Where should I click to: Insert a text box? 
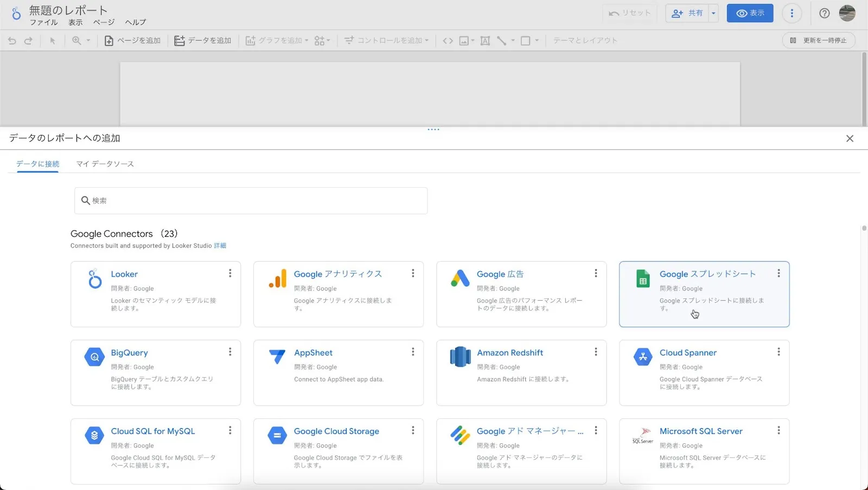click(x=485, y=41)
